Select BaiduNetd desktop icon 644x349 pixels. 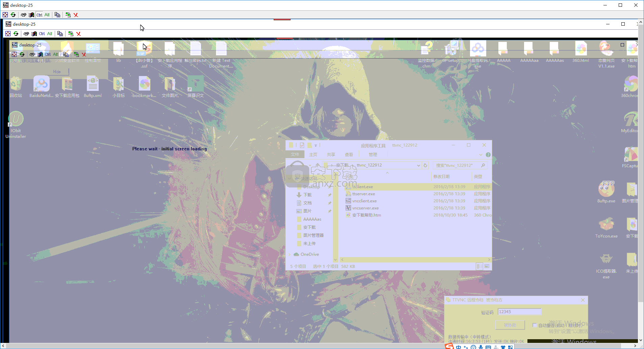coord(41,87)
